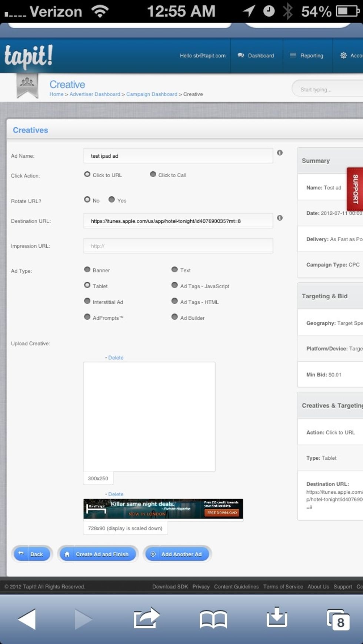This screenshot has height=644, width=363.
Task: Click the Back button
Action: pyautogui.click(x=32, y=554)
